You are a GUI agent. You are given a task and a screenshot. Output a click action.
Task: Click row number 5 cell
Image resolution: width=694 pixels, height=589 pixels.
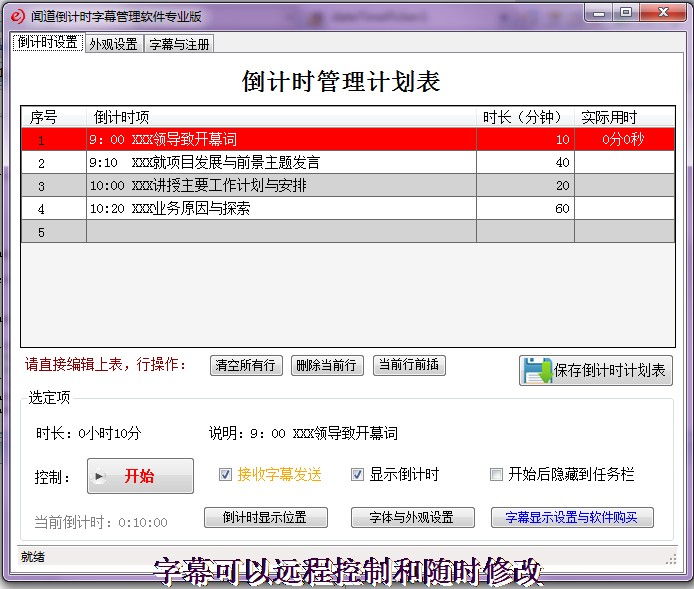(54, 231)
